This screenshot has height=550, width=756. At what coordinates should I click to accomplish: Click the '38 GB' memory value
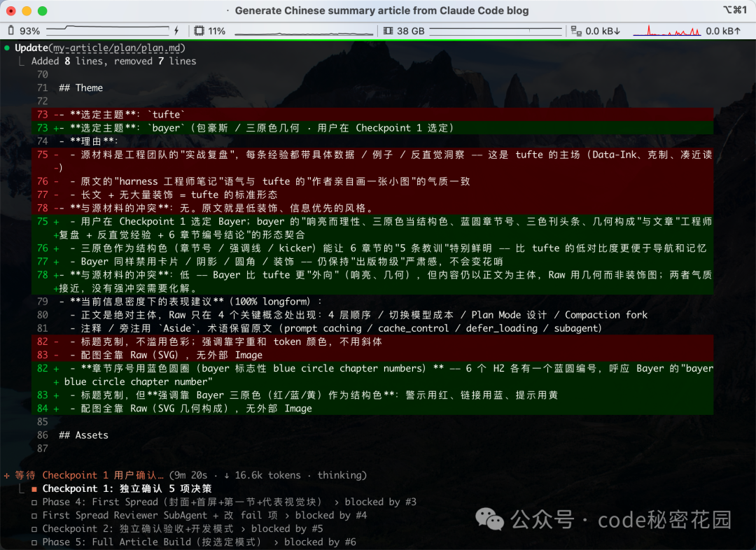[410, 31]
